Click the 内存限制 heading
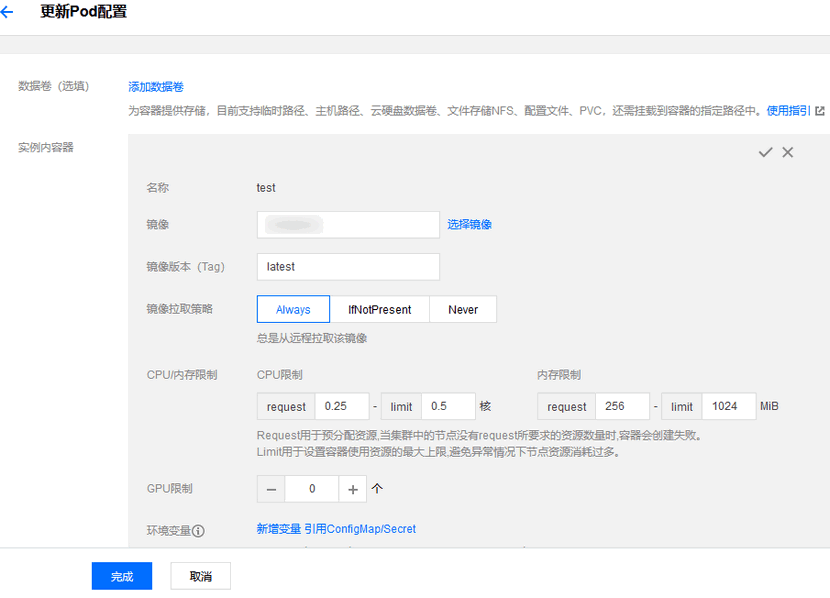Screen dimensions: 830x598 point(559,375)
